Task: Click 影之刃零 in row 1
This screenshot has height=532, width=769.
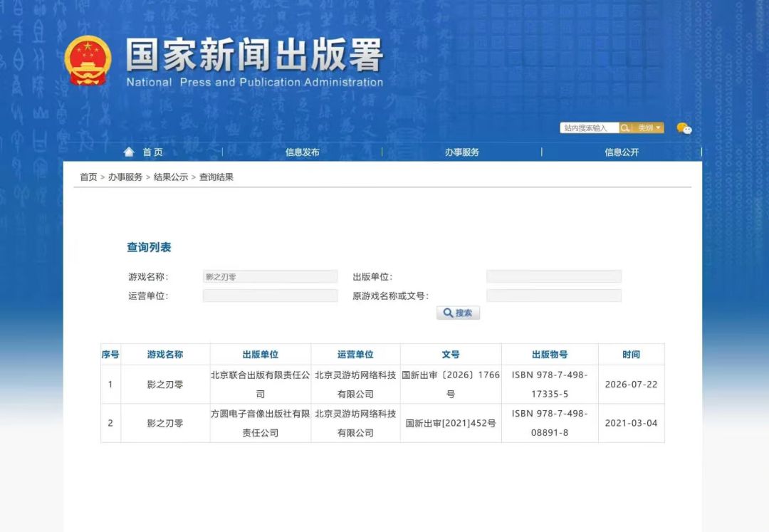Action: click(165, 385)
